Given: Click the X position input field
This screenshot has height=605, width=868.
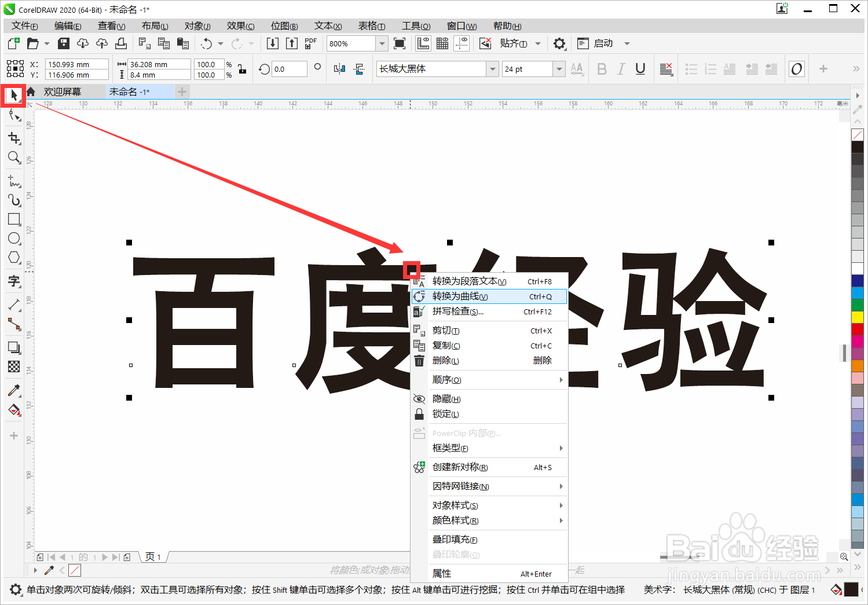Looking at the screenshot, I should tap(77, 64).
